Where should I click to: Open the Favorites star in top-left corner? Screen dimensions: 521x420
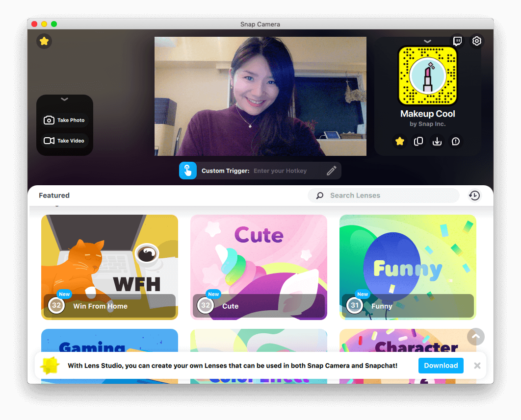[x=44, y=41]
